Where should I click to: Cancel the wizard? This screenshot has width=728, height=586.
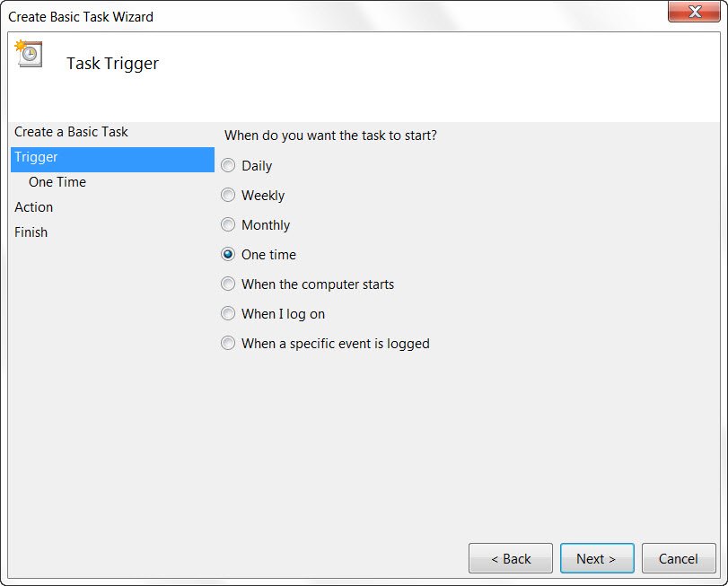pos(679,558)
